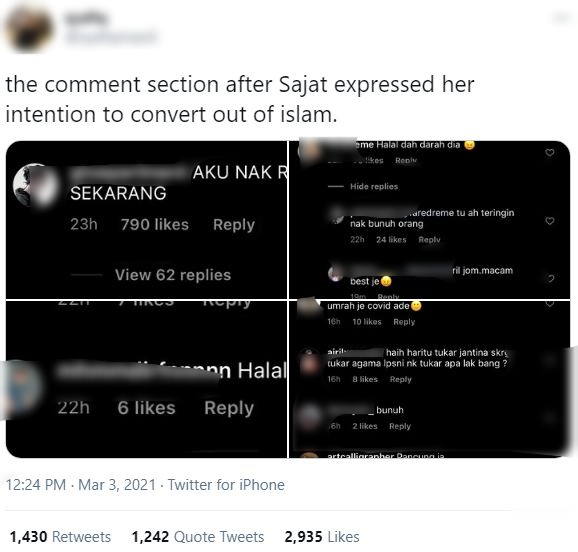Click the tweet author's profile avatar
This screenshot has height=552, width=578.
pyautogui.click(x=29, y=29)
